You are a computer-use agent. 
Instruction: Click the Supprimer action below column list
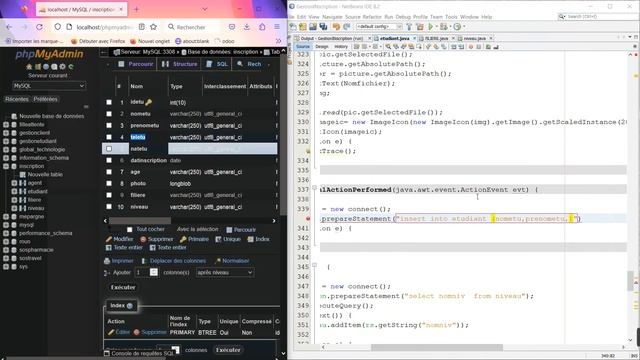[x=157, y=239]
